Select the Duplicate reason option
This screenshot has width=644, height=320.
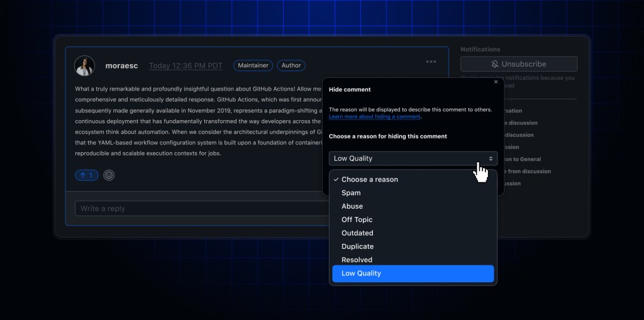[x=357, y=246]
